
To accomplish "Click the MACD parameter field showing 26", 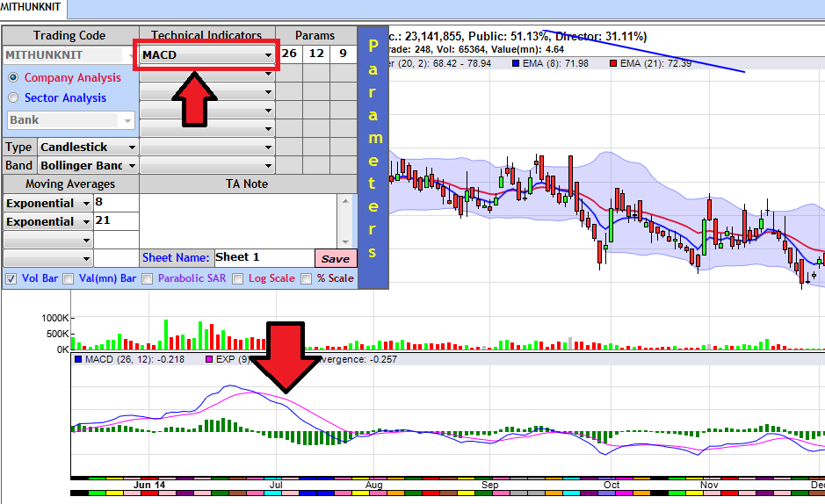I will 289,54.
